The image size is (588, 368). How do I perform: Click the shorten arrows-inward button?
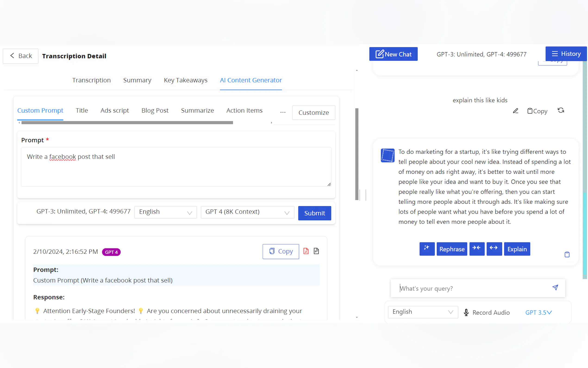(477, 249)
